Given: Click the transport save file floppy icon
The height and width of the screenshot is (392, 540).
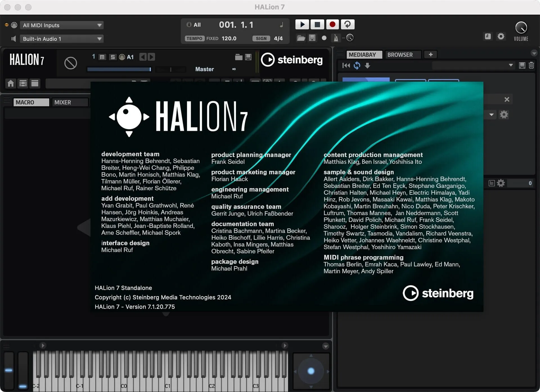Looking at the screenshot, I should pos(312,38).
